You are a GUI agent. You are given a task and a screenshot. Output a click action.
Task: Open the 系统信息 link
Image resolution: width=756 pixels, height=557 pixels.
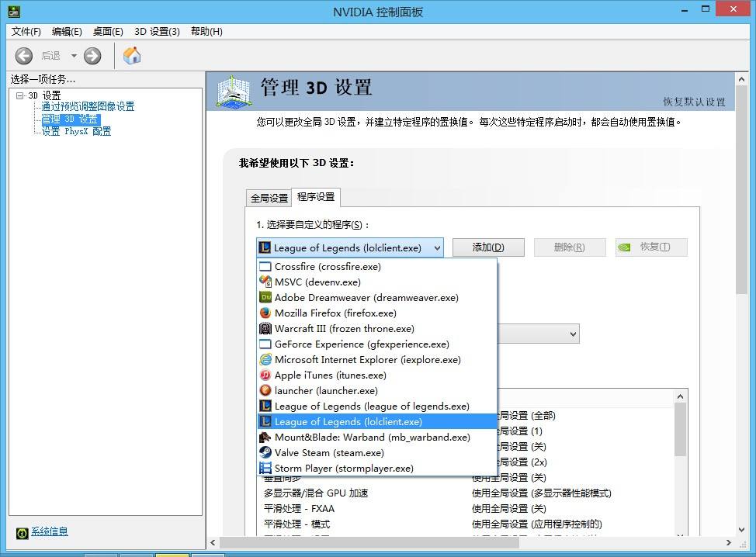[x=49, y=531]
